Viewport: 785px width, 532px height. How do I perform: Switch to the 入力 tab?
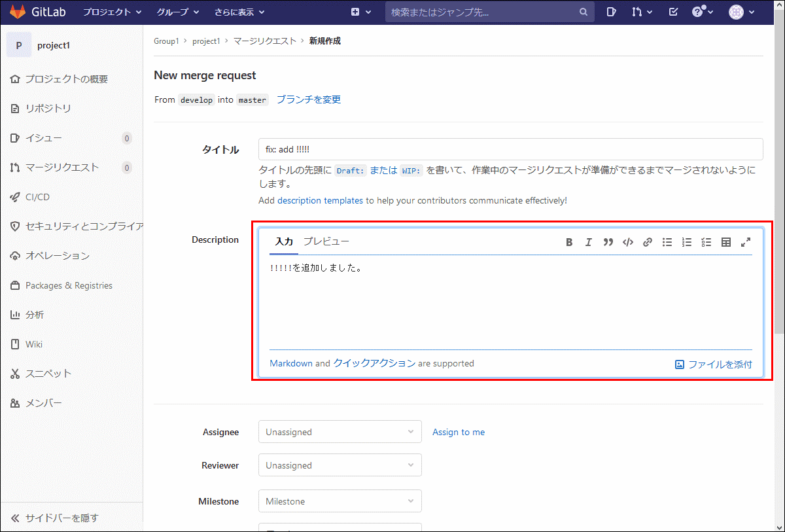click(284, 241)
